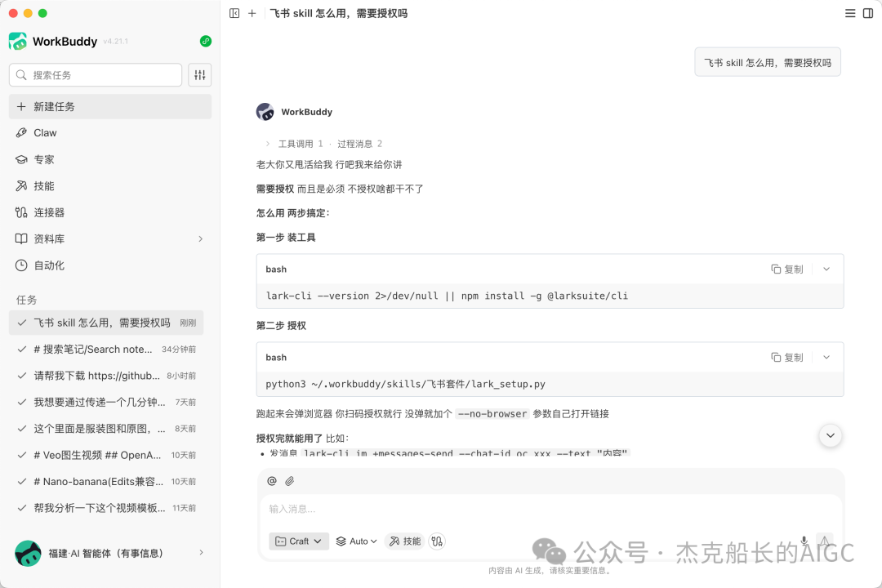Collapse the second bash code block
This screenshot has width=882, height=588.
point(826,358)
